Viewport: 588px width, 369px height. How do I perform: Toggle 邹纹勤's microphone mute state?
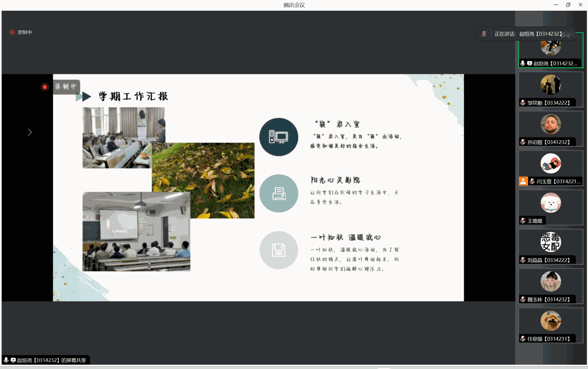click(x=523, y=103)
